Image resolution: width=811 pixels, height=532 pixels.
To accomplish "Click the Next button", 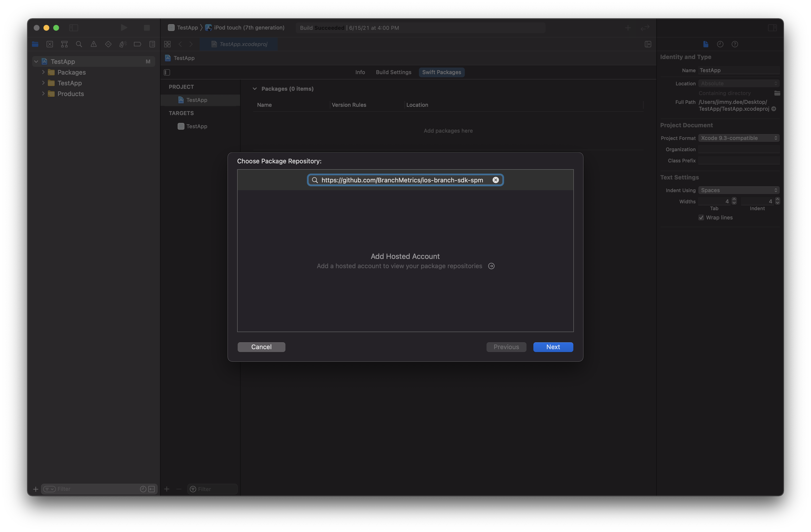I will (553, 347).
